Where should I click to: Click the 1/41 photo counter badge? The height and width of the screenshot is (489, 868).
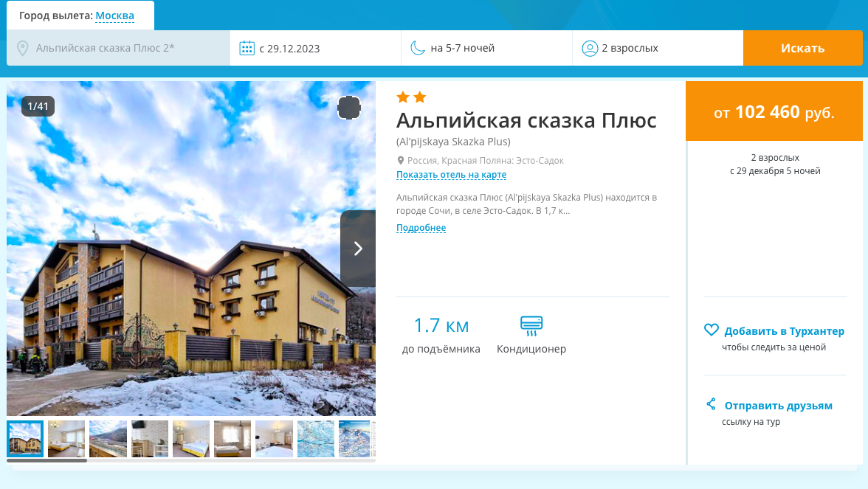coord(38,106)
